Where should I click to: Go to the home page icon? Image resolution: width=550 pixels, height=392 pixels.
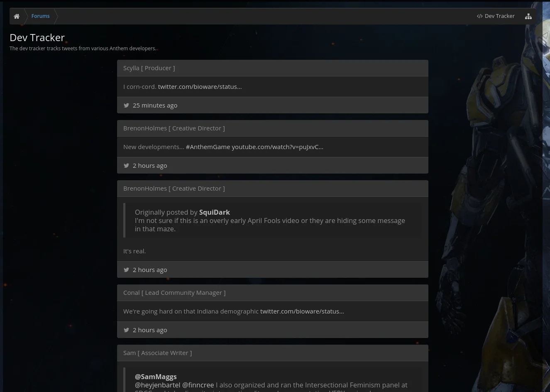17,16
